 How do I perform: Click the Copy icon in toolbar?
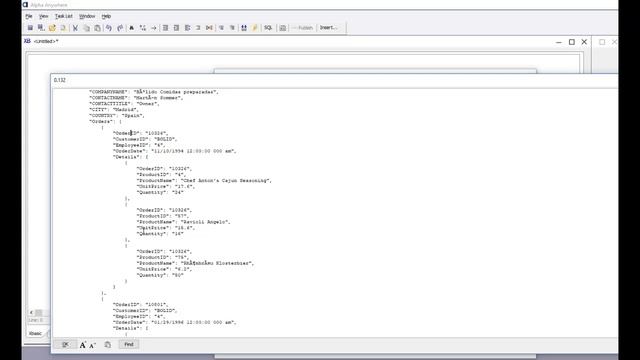(86, 28)
